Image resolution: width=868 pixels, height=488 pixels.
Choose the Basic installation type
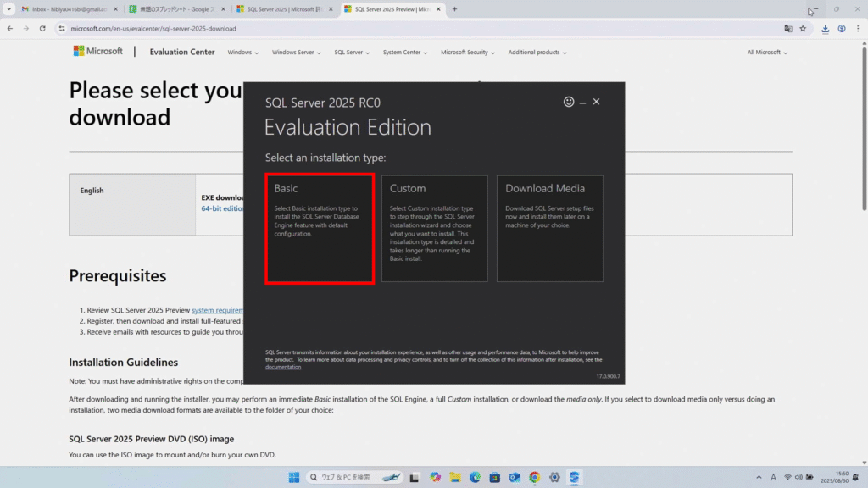point(320,229)
